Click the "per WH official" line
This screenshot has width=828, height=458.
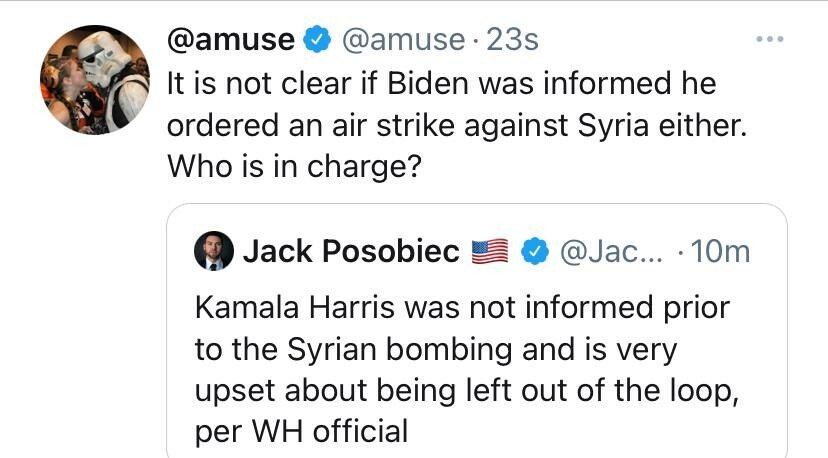click(x=301, y=431)
